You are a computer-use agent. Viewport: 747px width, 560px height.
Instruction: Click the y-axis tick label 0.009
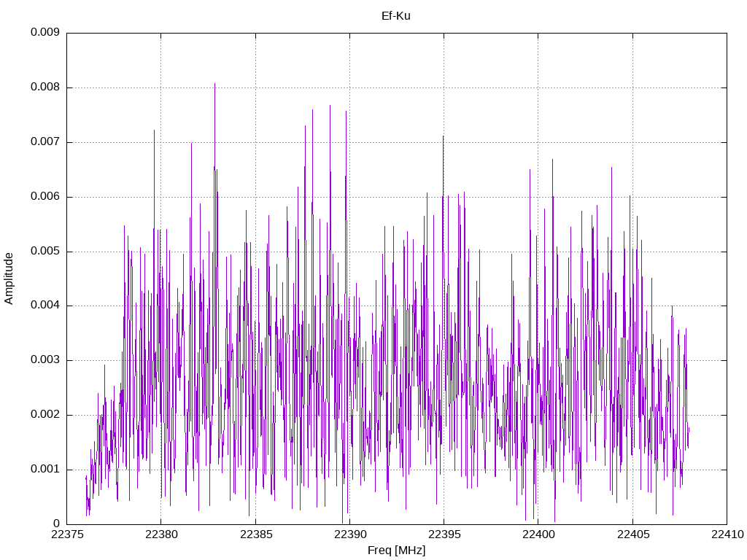(45, 32)
